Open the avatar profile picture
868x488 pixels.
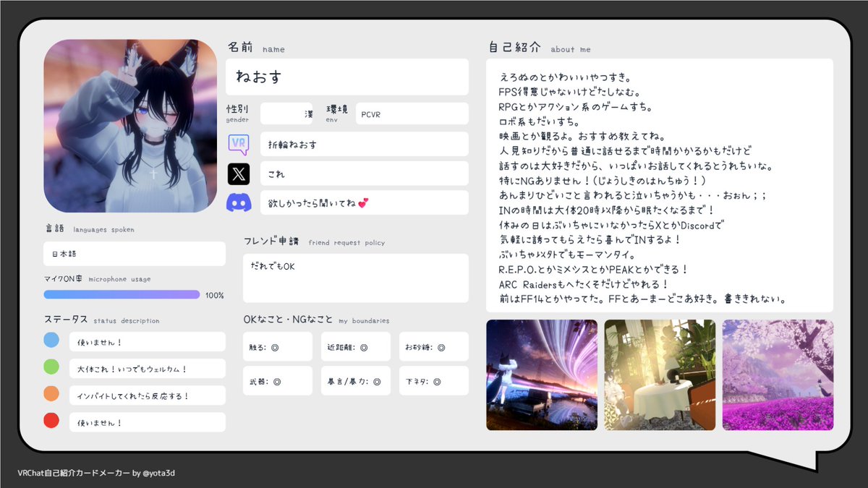[x=130, y=126]
